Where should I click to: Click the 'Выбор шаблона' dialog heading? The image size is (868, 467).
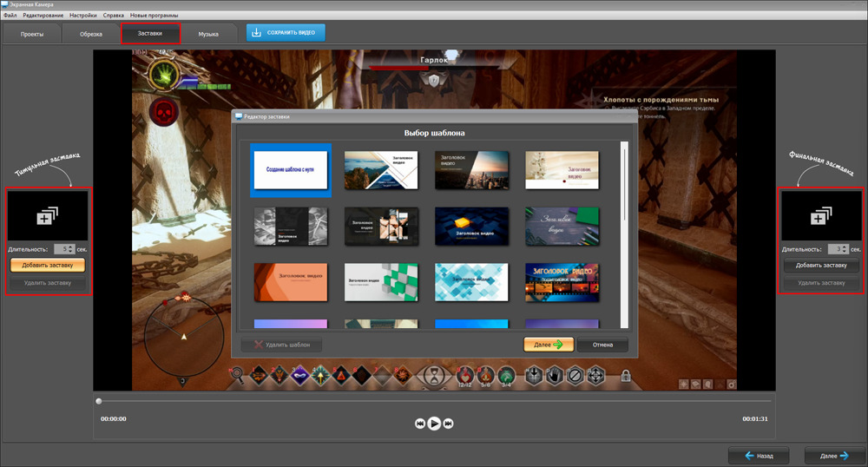click(435, 133)
